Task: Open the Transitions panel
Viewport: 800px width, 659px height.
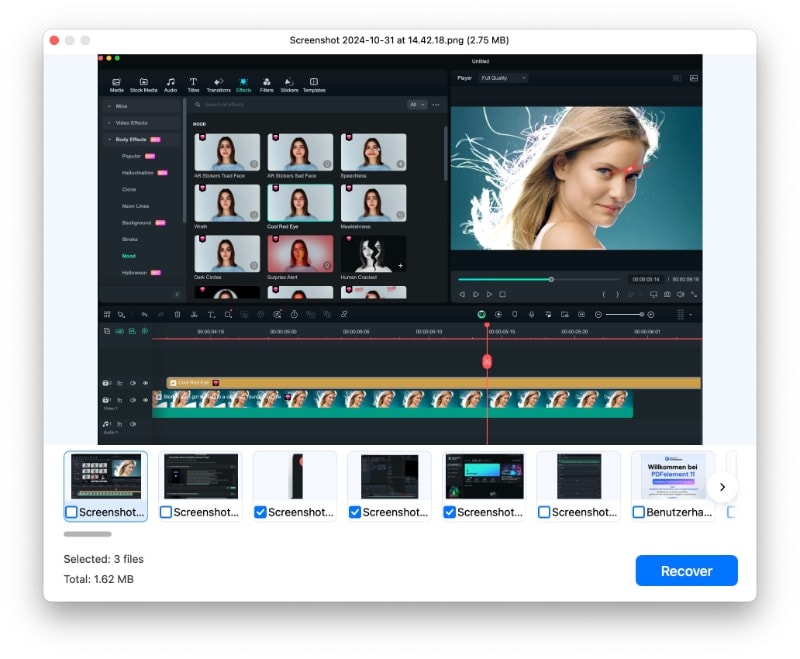Action: point(219,83)
